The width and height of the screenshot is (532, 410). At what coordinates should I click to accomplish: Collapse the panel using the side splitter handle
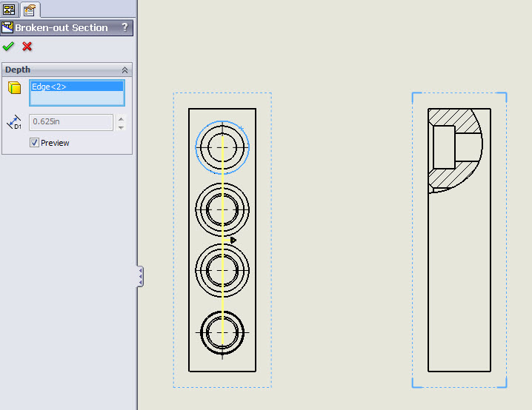coord(141,277)
